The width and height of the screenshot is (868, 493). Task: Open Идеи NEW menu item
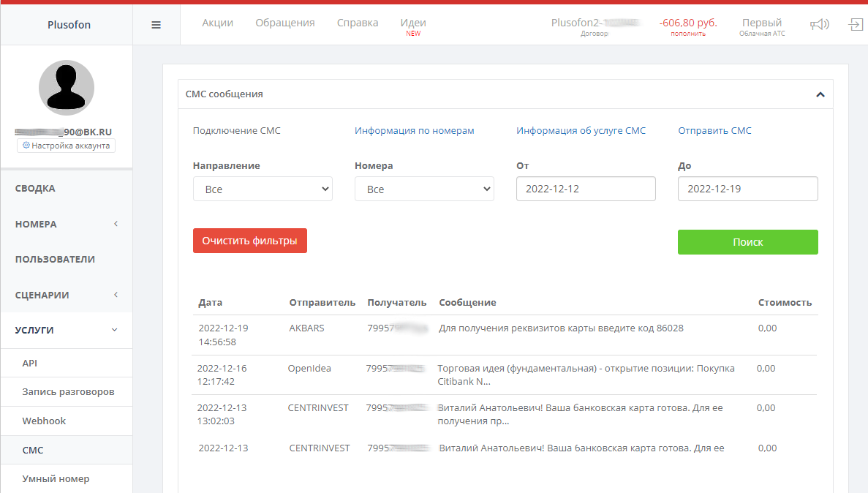coord(413,26)
